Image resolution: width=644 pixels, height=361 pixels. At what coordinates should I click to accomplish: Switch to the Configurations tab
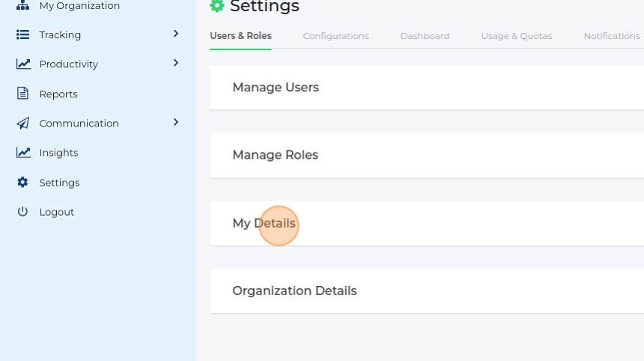[335, 36]
